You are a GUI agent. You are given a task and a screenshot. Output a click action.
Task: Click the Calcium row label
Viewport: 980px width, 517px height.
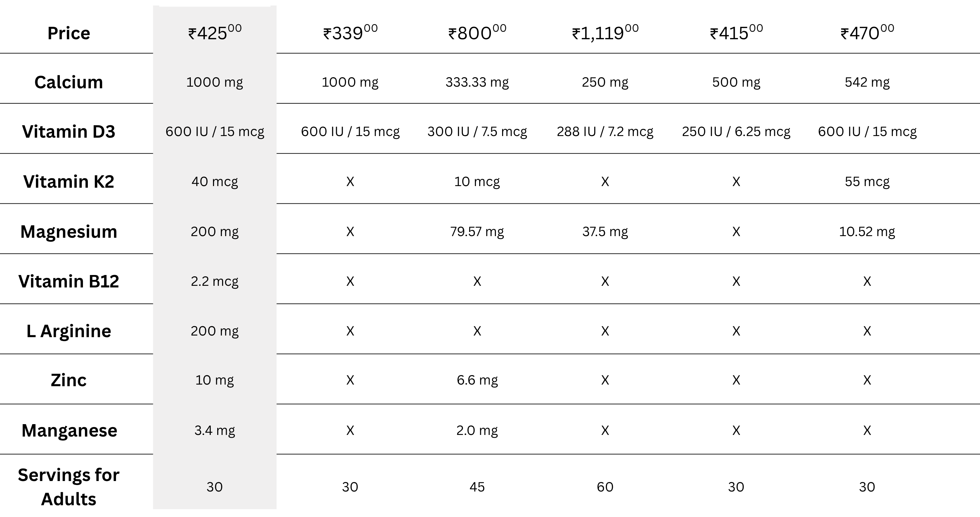(69, 82)
